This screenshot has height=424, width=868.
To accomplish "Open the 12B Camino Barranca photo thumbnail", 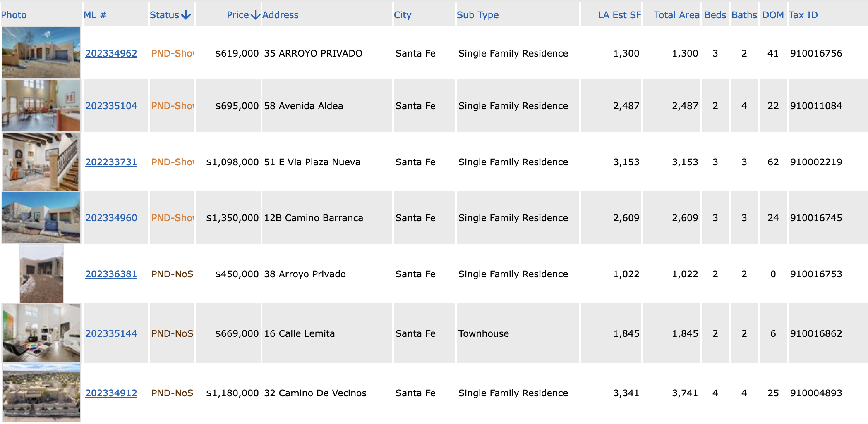I will tap(41, 217).
